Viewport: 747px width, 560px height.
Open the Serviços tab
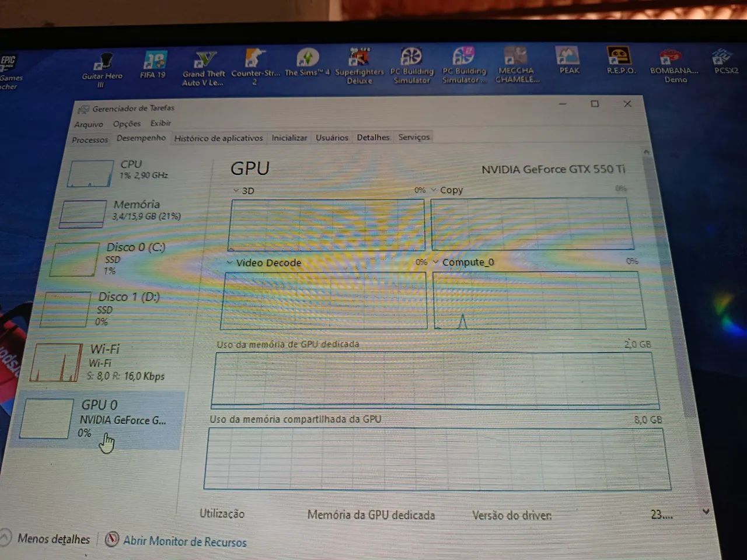point(414,137)
